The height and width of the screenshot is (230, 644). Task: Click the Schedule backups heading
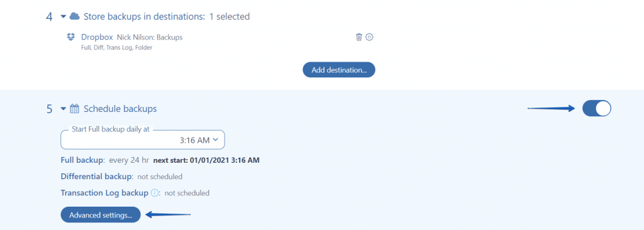click(120, 109)
